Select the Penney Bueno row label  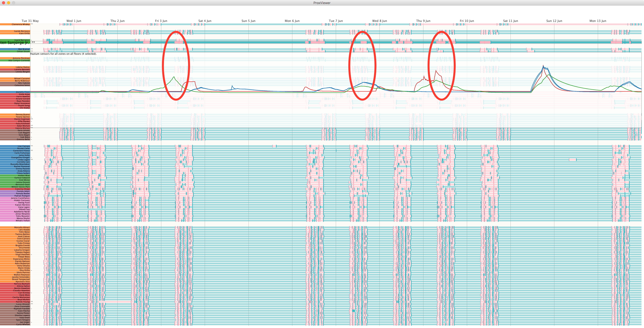coord(15,114)
